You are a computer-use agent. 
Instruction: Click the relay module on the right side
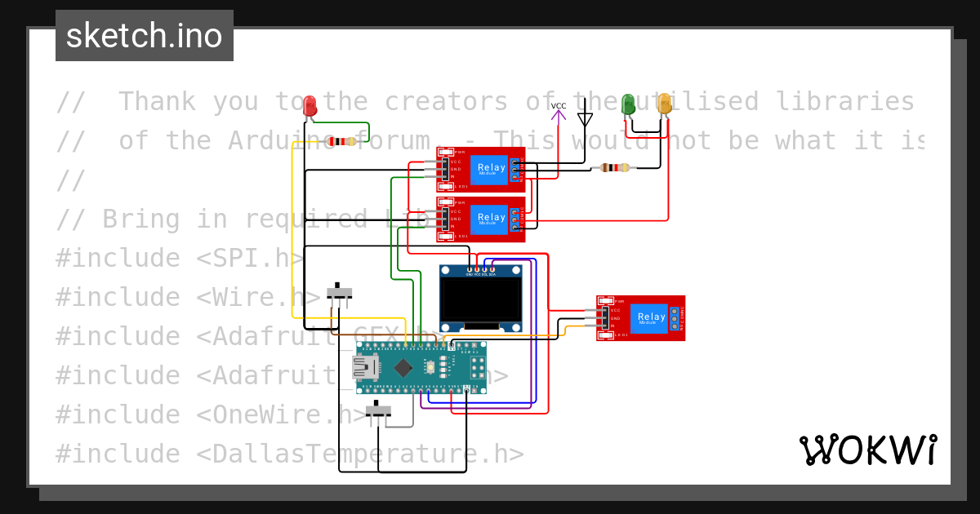[x=641, y=317]
